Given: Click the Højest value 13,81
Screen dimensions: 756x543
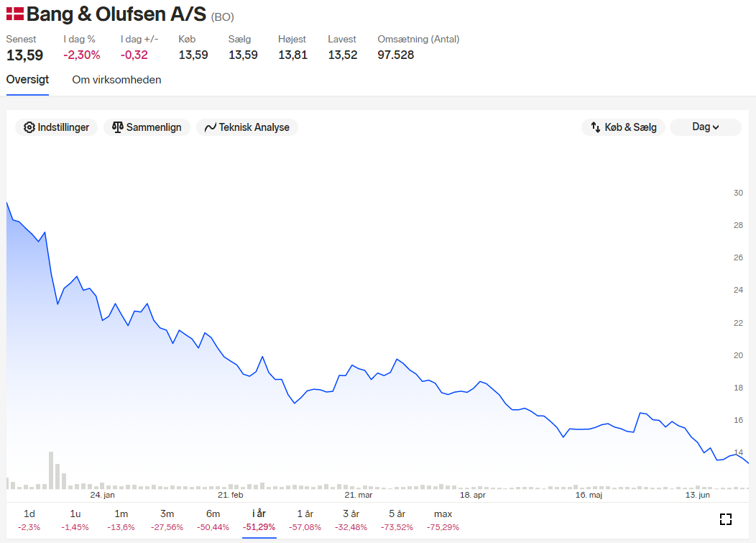Looking at the screenshot, I should (x=292, y=55).
